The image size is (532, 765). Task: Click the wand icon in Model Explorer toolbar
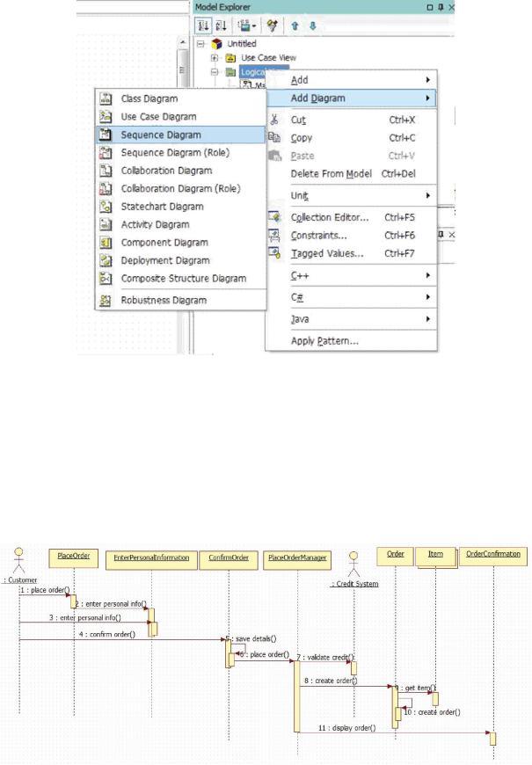click(273, 25)
